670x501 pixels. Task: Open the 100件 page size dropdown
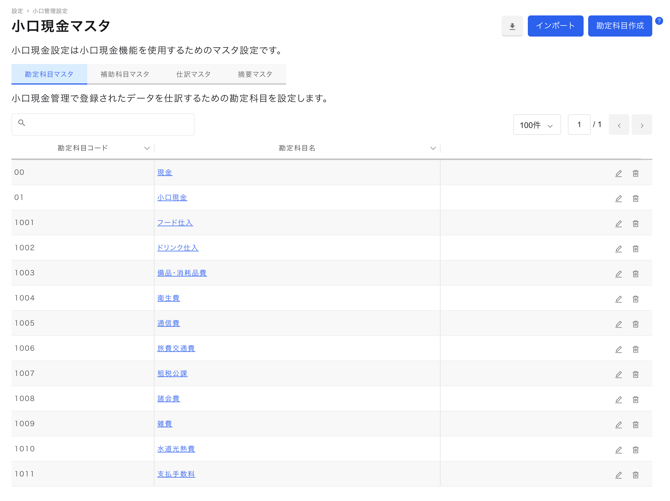pos(537,125)
